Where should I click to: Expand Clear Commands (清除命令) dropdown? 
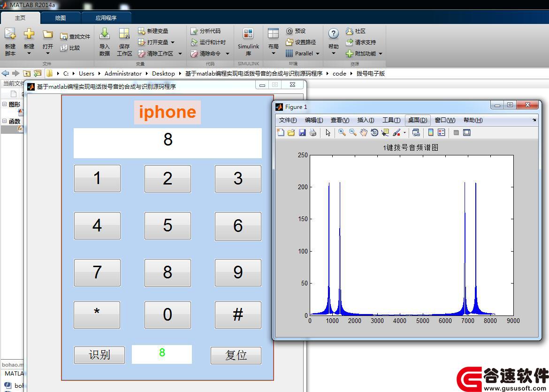[x=227, y=54]
